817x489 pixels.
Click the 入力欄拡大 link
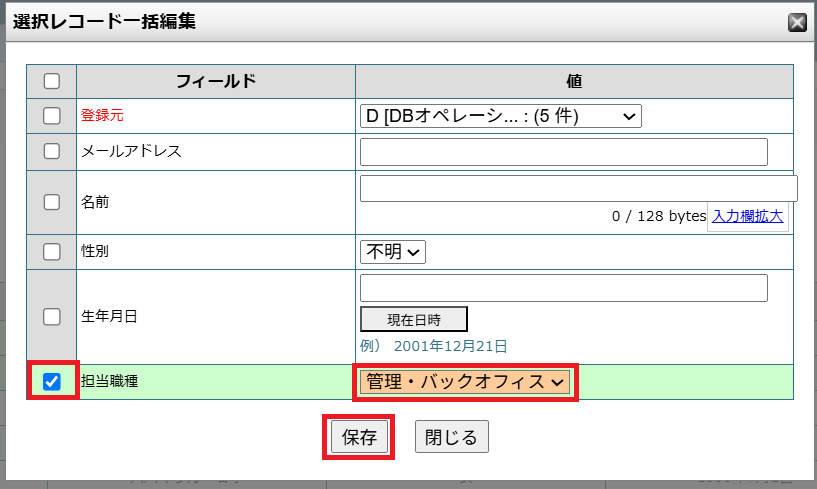pyautogui.click(x=747, y=215)
